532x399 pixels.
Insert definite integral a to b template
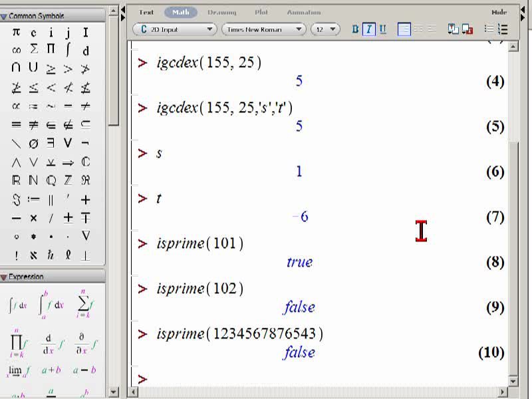coord(51,305)
